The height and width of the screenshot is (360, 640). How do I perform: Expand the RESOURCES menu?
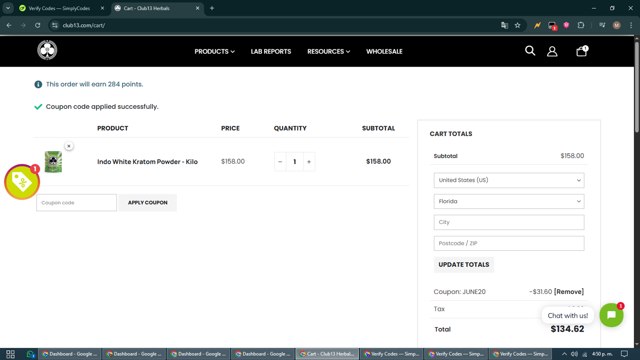(x=329, y=51)
